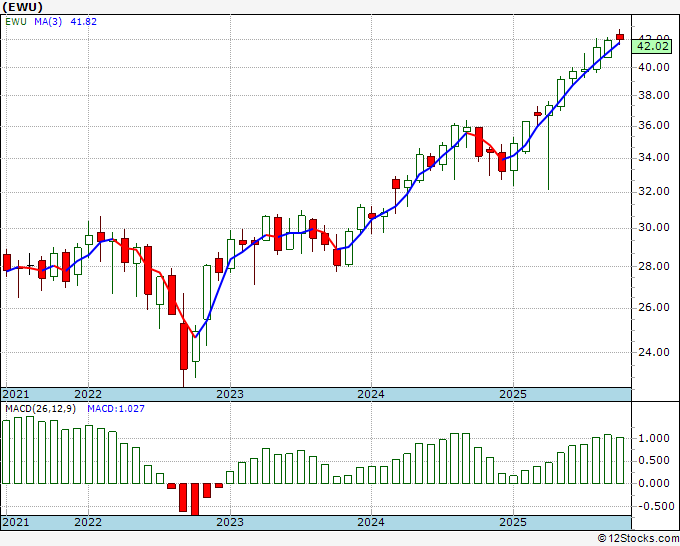Click the tallest red negative MACD histogram bar
The width and height of the screenshot is (680, 546).
(x=196, y=499)
